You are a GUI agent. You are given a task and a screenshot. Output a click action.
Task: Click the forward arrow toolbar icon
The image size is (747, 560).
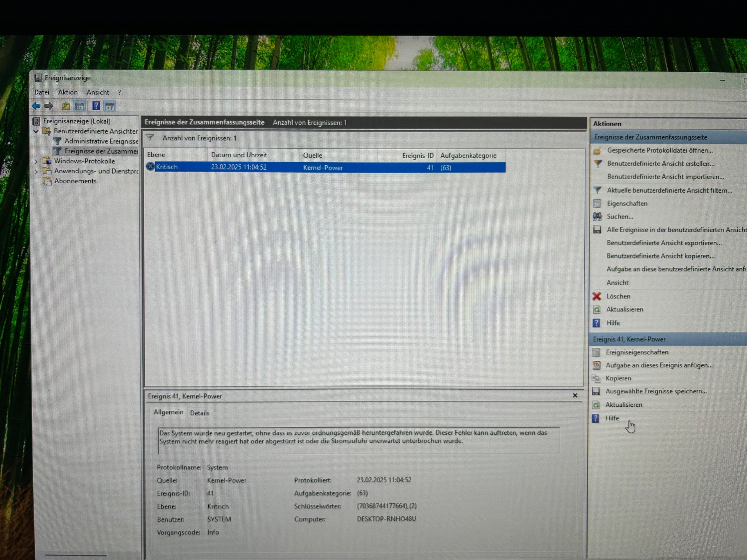click(x=49, y=106)
